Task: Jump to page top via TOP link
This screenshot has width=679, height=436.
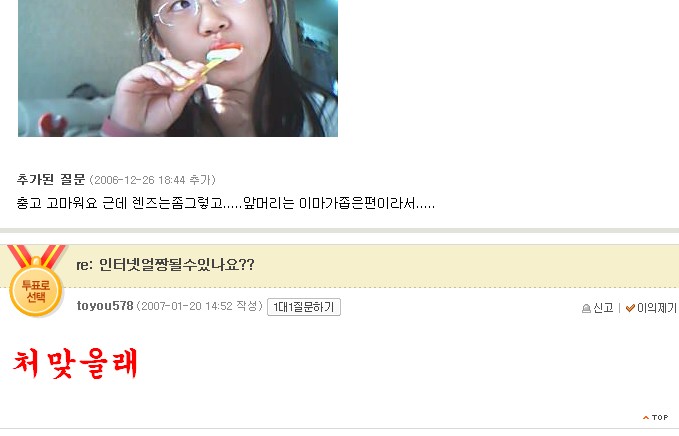Action: [660, 418]
